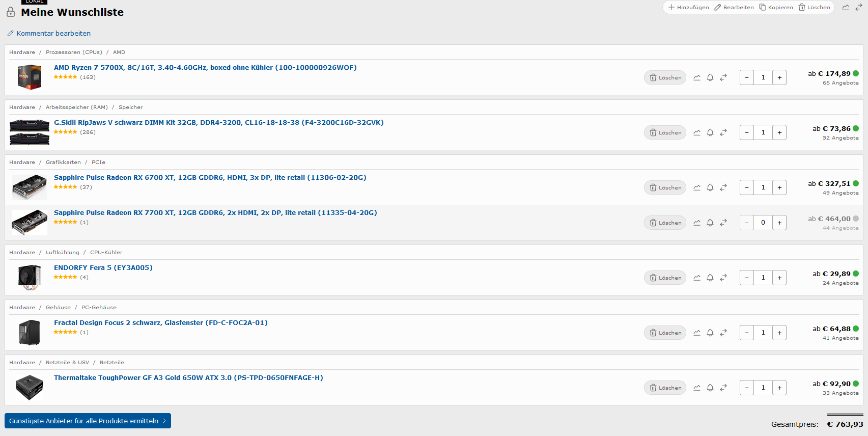Delete AMD Ryzen 7 5700X via Löschen
This screenshot has height=436, width=868.
click(665, 77)
